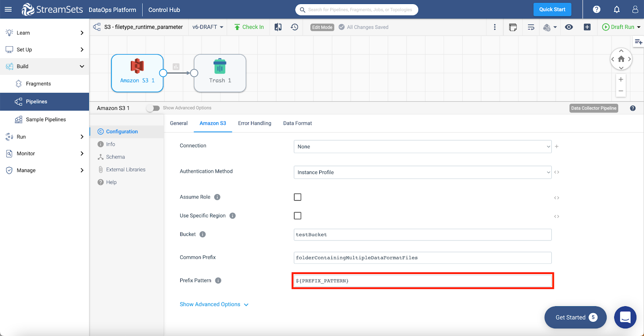Click the compare versions icon
Screen dimensions: 644x336
(278, 27)
